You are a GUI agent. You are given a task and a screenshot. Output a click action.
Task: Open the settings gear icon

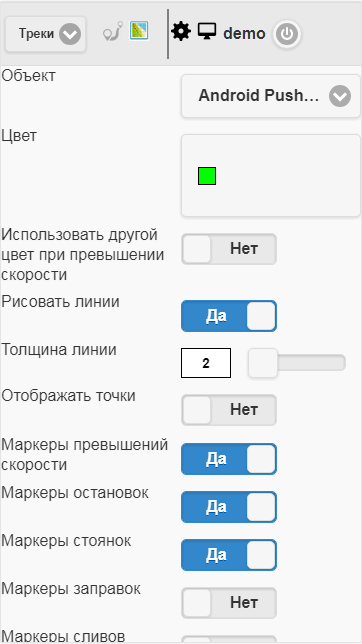[x=181, y=31]
